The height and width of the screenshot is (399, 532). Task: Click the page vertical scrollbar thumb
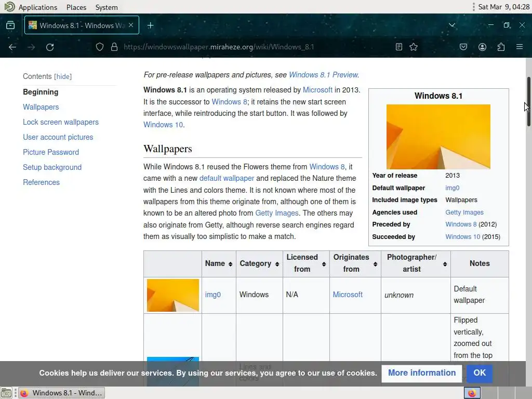click(528, 101)
